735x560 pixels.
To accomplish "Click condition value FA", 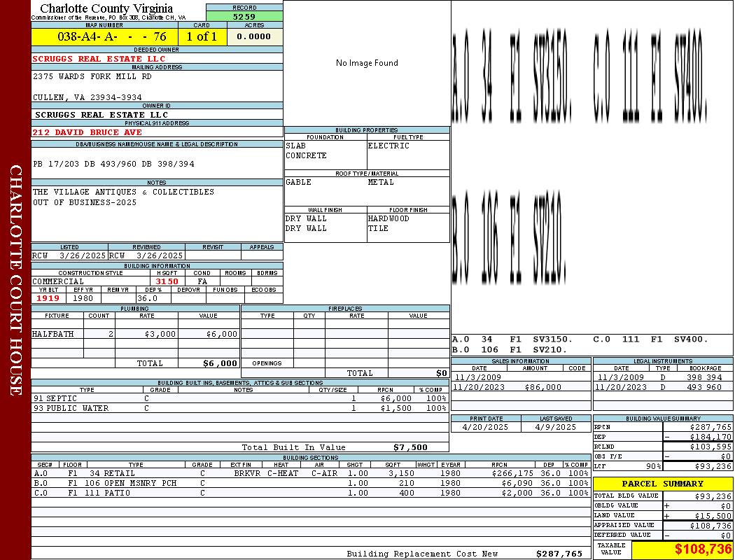I will (202, 281).
